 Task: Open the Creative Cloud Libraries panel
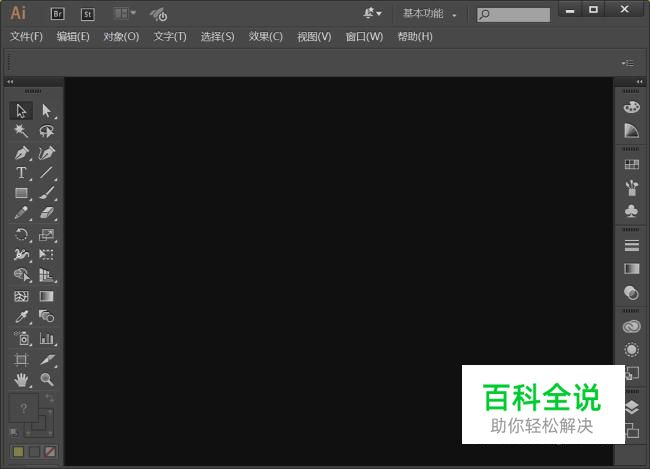tap(631, 326)
